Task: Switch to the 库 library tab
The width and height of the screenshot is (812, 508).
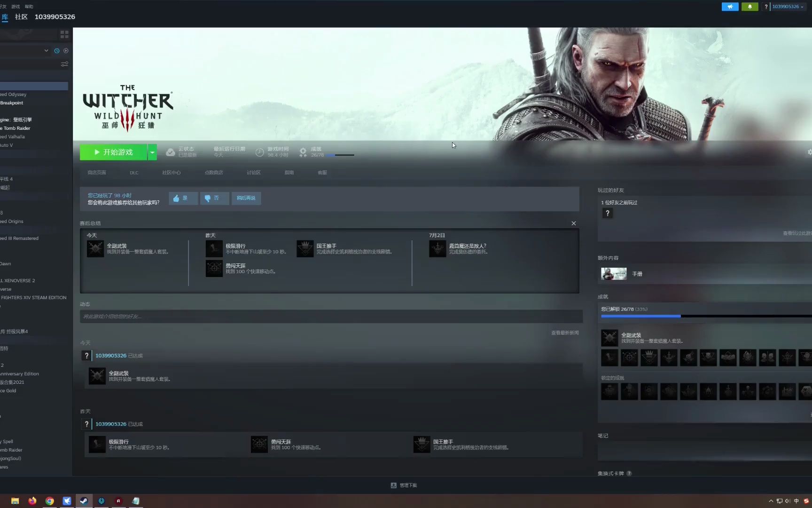Action: click(5, 17)
